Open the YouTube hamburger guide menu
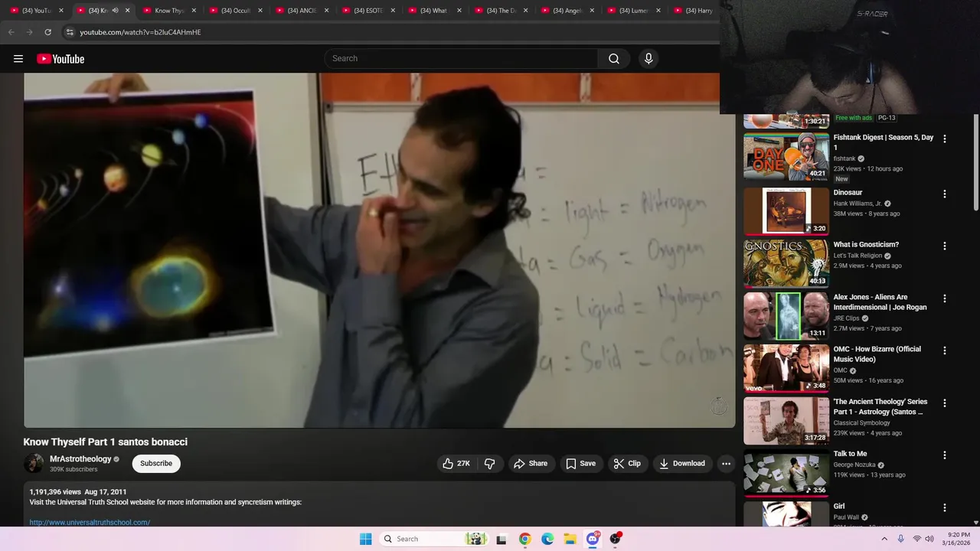980x551 pixels. pos(18,59)
